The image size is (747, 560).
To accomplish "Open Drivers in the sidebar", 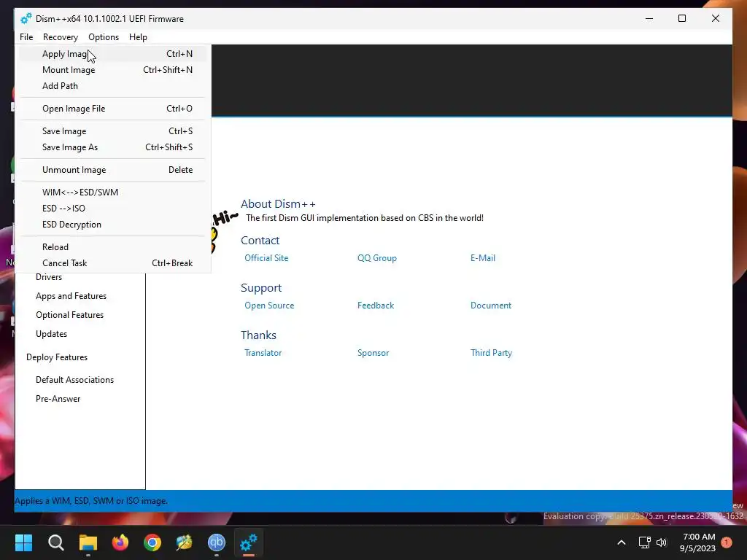I will point(49,277).
